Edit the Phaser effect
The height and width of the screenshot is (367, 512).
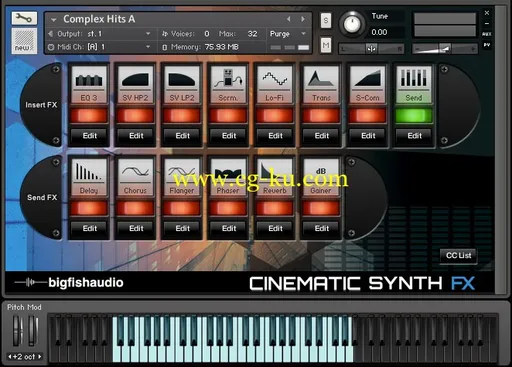click(229, 228)
